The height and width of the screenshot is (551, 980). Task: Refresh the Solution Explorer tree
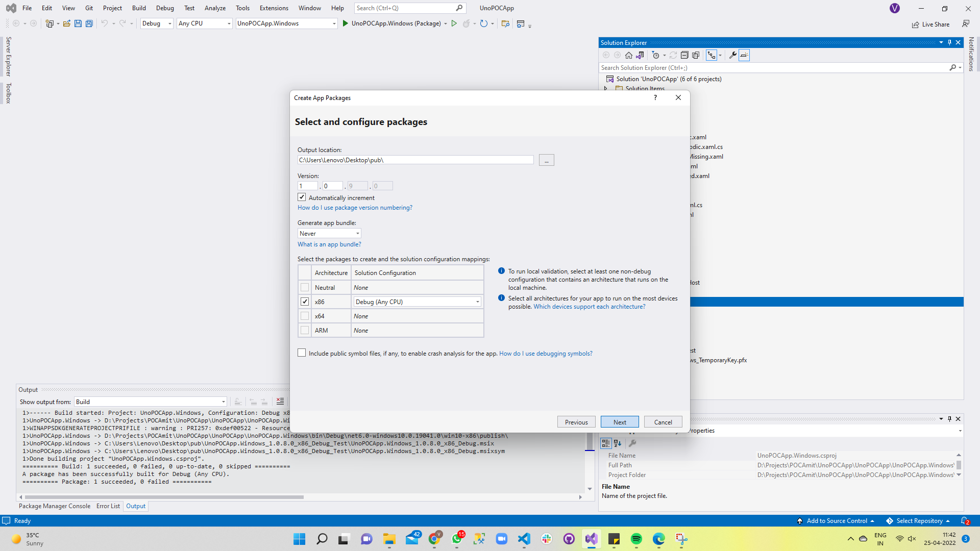point(674,55)
